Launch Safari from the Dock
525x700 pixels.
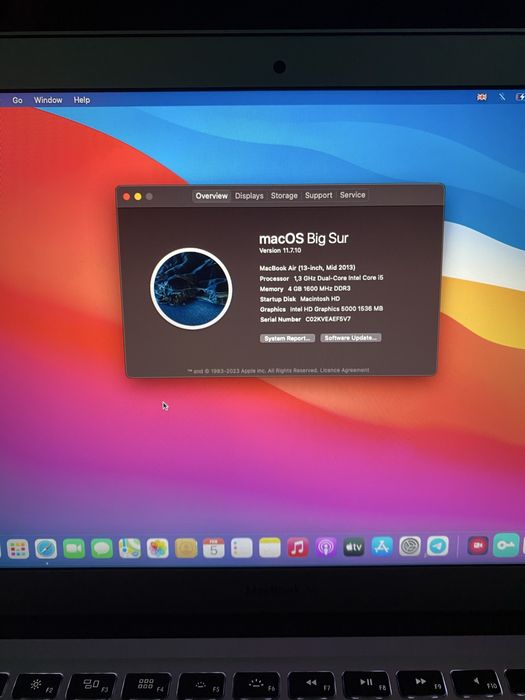(46, 549)
